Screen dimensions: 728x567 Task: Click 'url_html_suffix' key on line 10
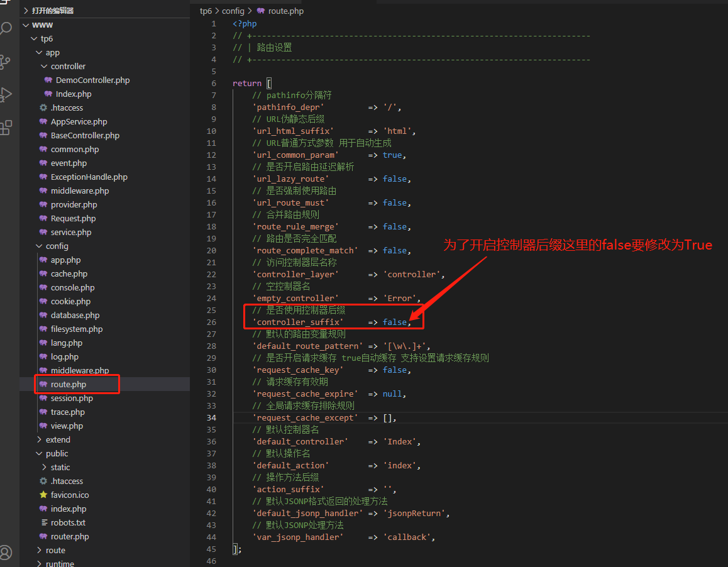[293, 131]
